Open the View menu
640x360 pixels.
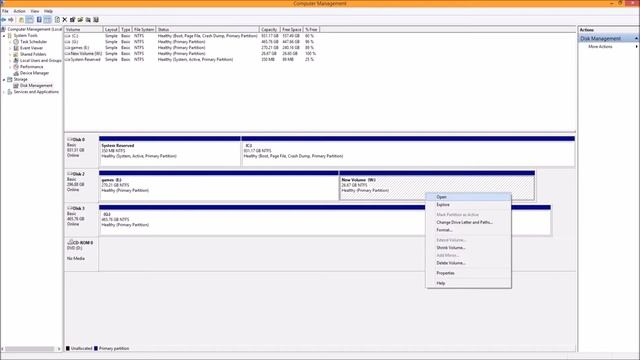(x=35, y=11)
